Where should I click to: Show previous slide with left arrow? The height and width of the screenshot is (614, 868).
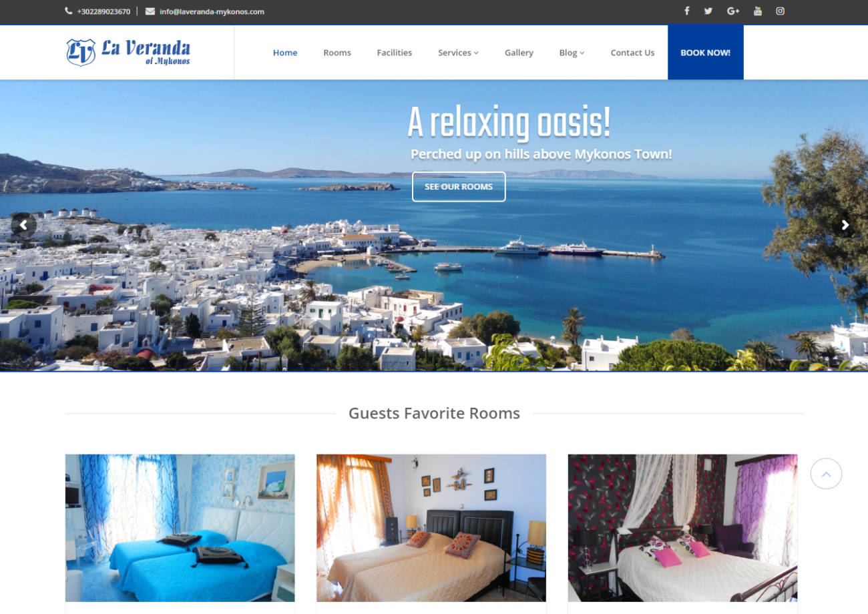(x=23, y=225)
